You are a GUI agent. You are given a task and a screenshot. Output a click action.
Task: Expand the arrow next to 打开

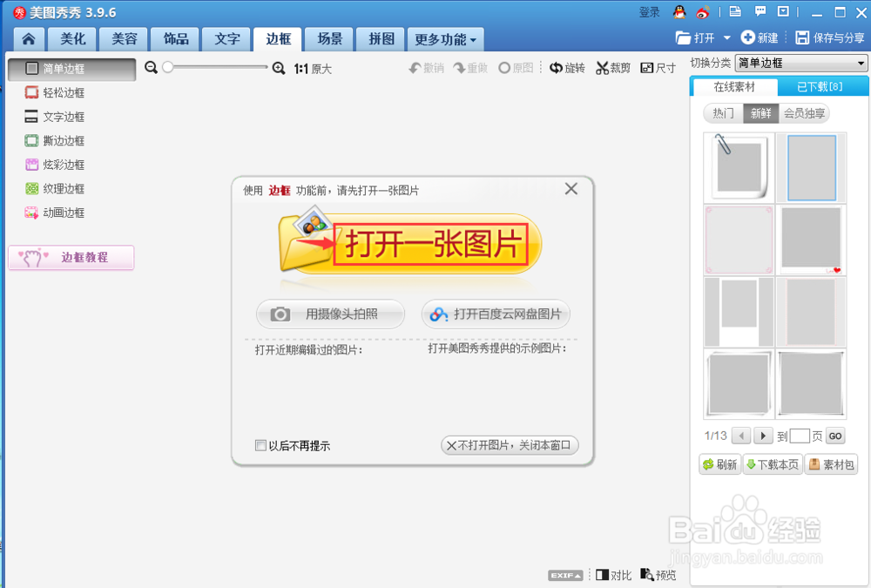(726, 37)
